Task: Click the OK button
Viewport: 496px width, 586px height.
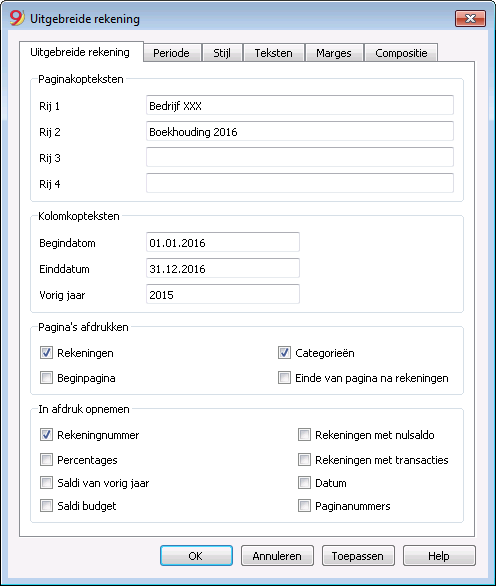Action: pos(196,556)
